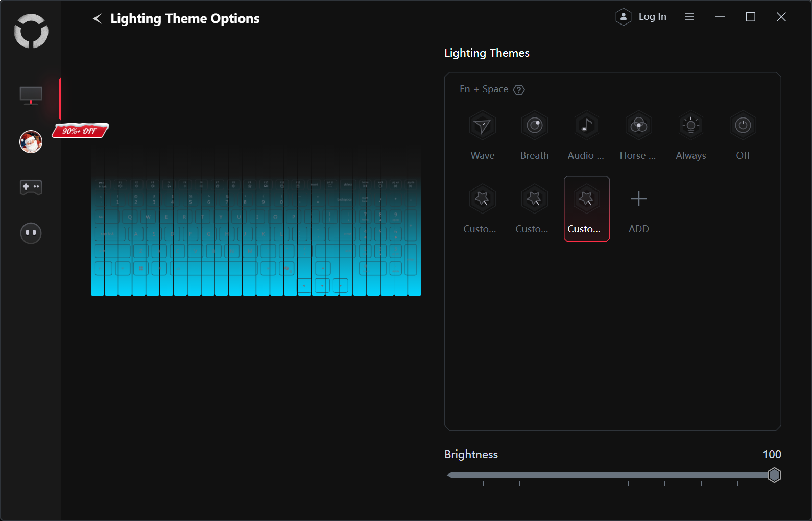Screen dimensions: 812x521
Task: Go back from Lighting Theme Options
Action: tap(97, 19)
